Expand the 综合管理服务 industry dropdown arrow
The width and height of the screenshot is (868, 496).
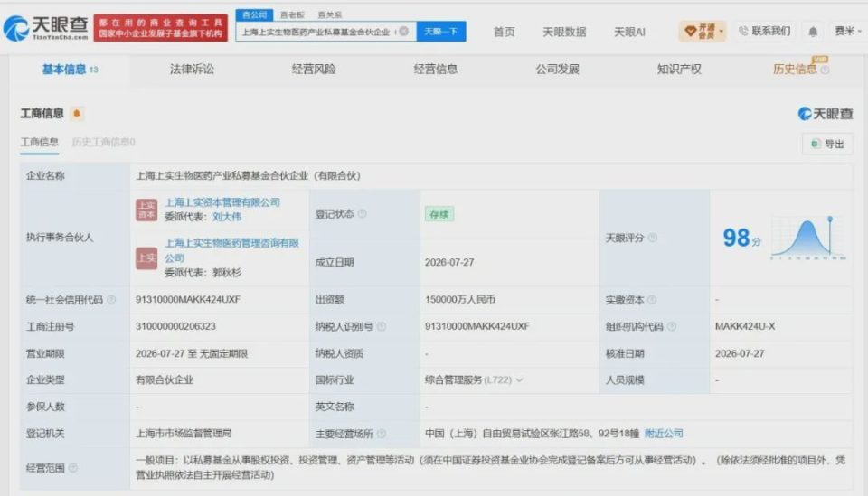pyautogui.click(x=519, y=380)
